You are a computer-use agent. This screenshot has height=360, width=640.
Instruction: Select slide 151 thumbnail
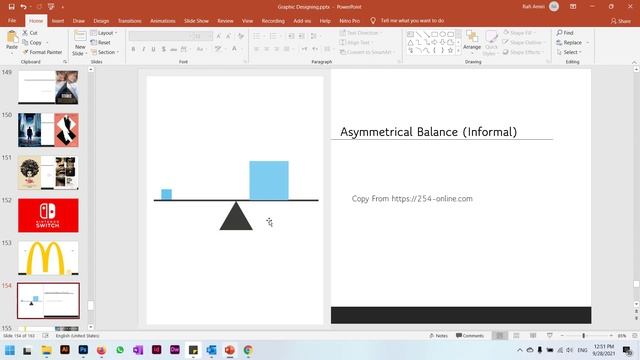pyautogui.click(x=48, y=173)
